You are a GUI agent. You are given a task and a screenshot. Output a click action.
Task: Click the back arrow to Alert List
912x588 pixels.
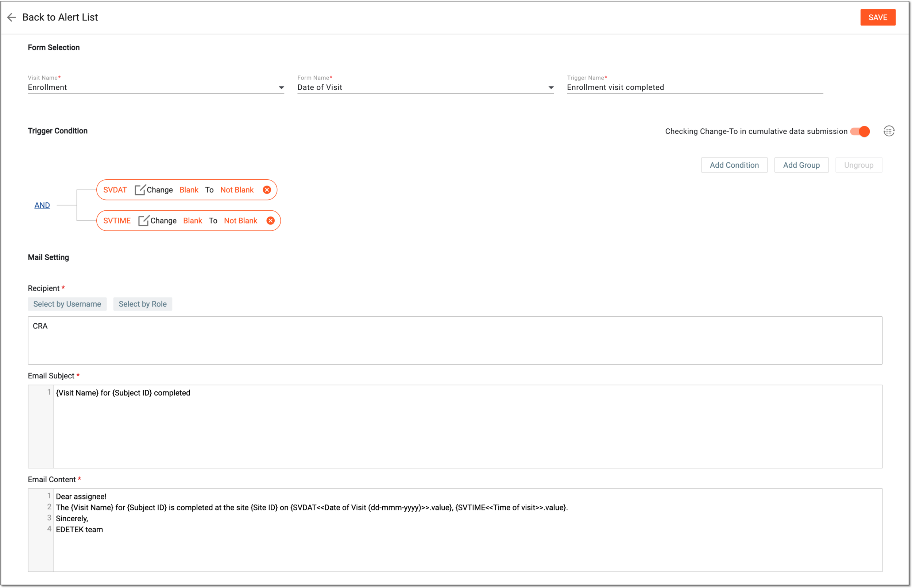11,17
